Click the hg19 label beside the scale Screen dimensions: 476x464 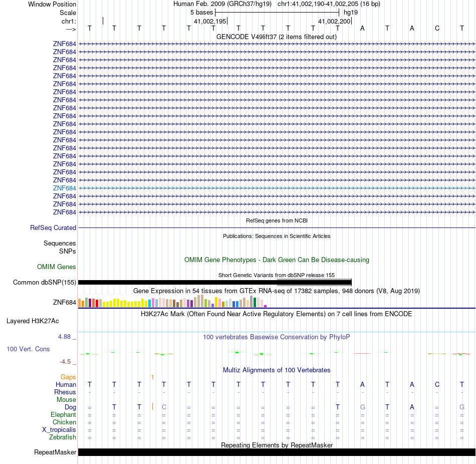351,13
